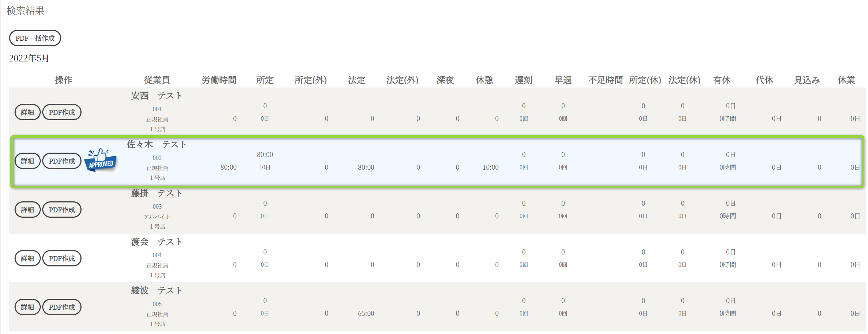Screen dimensions: 868x334
Task: Open 詳細 for employee 藤掛 テスト
Action: (x=27, y=210)
